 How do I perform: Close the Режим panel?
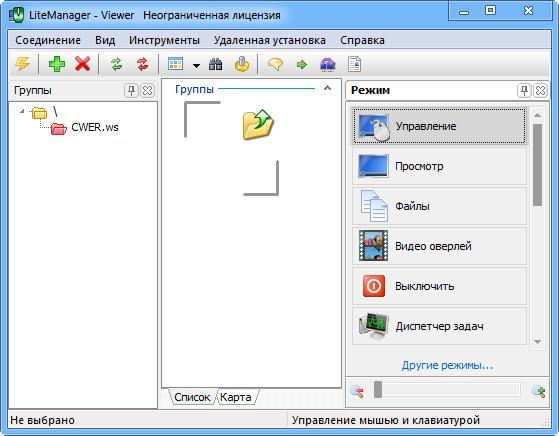click(540, 91)
